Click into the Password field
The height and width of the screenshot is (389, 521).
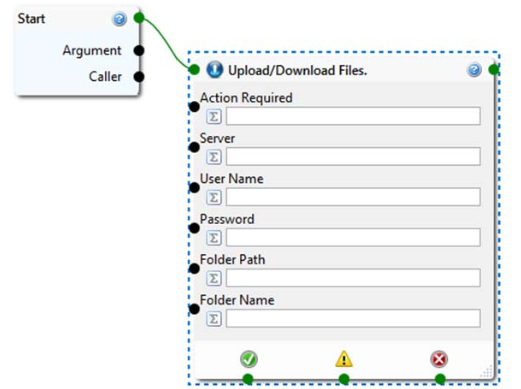pos(353,237)
